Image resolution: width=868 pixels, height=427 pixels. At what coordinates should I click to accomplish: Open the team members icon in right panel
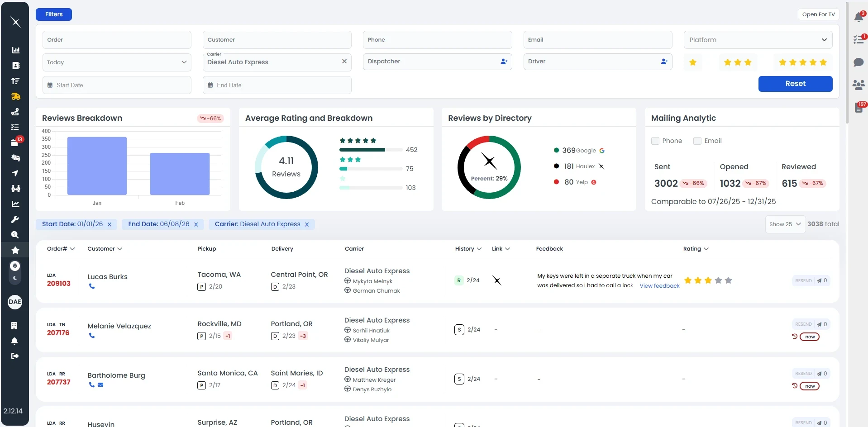point(858,85)
